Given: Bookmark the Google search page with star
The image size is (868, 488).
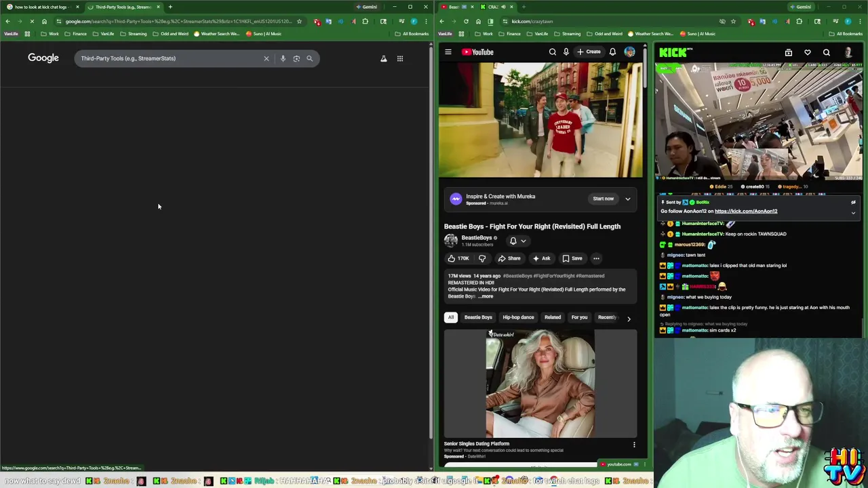Looking at the screenshot, I should (299, 21).
